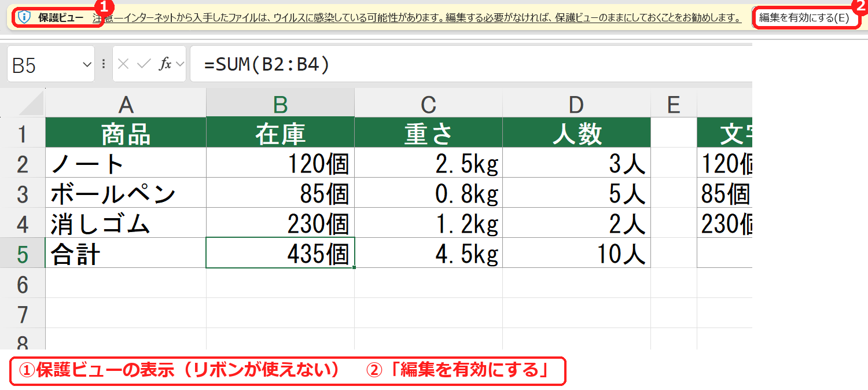Select row 3 header

(23, 193)
